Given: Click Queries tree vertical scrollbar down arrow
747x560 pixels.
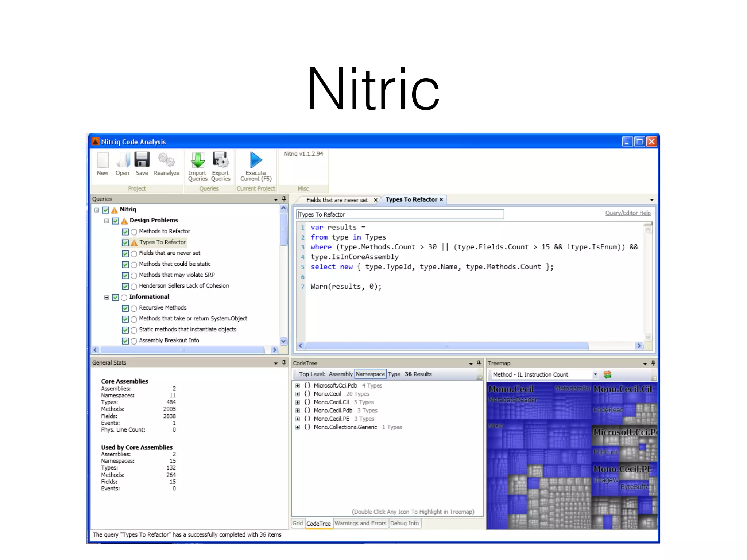Looking at the screenshot, I should coord(283,341).
